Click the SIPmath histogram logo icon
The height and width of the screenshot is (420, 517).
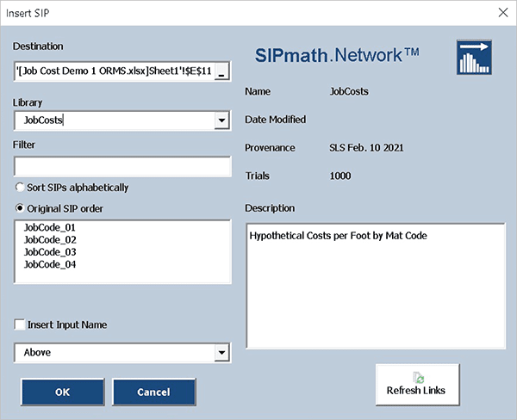pos(474,58)
